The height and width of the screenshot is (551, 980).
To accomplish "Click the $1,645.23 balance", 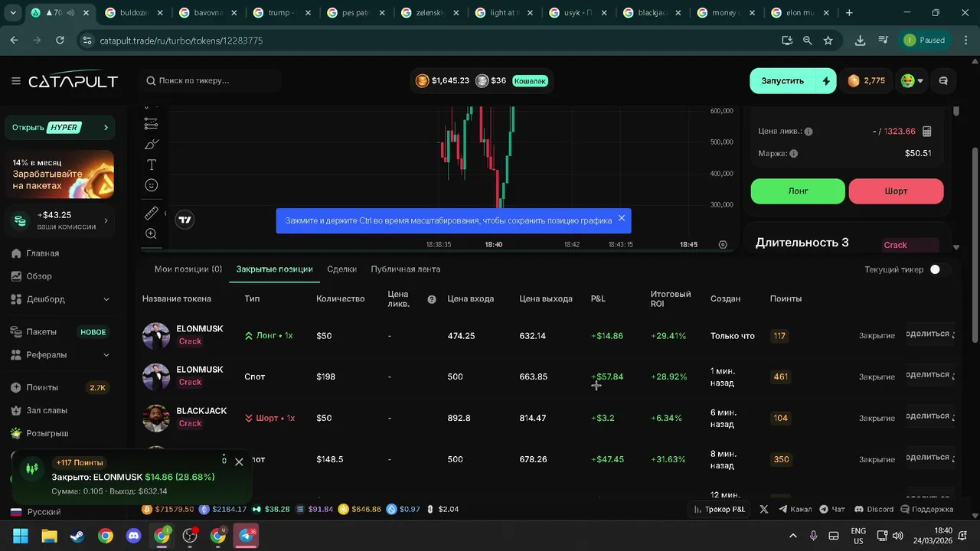I will point(443,80).
